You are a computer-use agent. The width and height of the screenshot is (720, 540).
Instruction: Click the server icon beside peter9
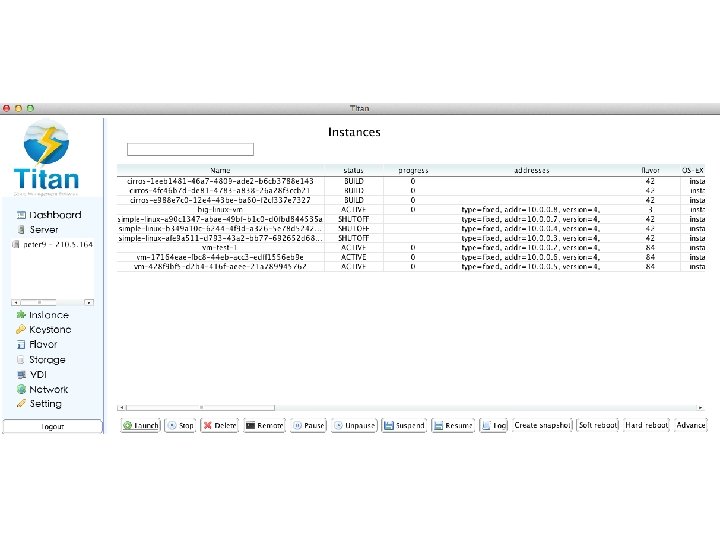[x=16, y=244]
